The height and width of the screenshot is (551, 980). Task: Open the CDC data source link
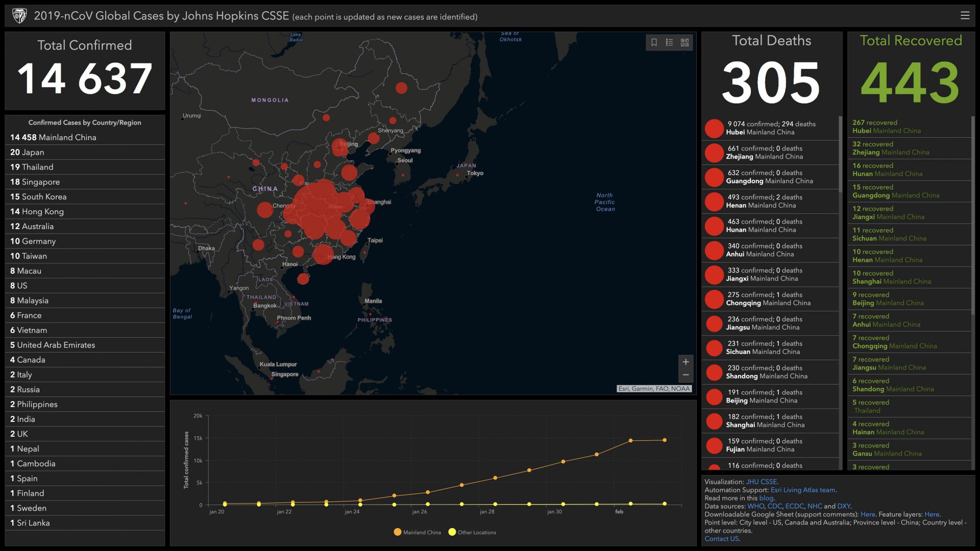[774, 506]
